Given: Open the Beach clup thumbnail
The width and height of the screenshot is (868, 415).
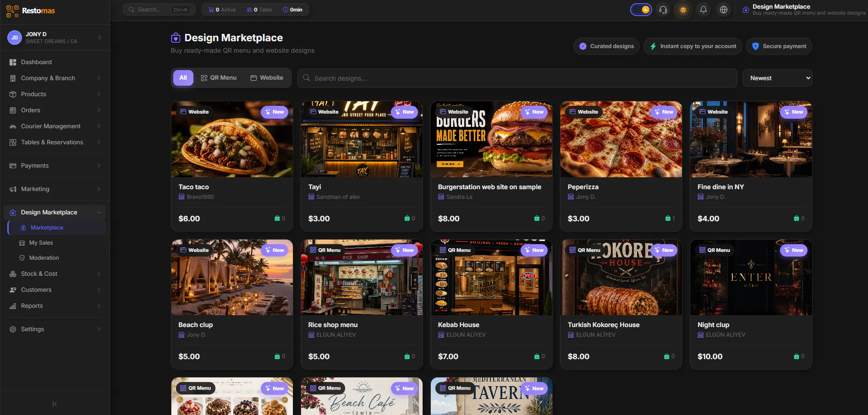Looking at the screenshot, I should click(232, 277).
